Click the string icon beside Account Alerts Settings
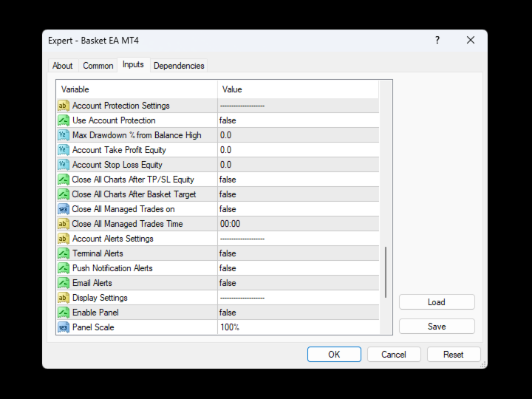The height and width of the screenshot is (399, 532). pos(63,239)
